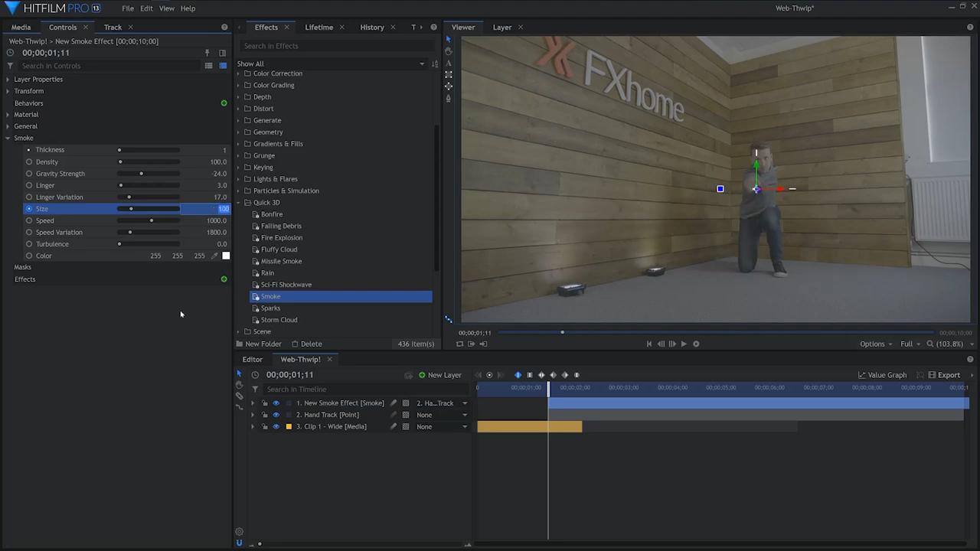Click the white Color swatch

[226, 256]
